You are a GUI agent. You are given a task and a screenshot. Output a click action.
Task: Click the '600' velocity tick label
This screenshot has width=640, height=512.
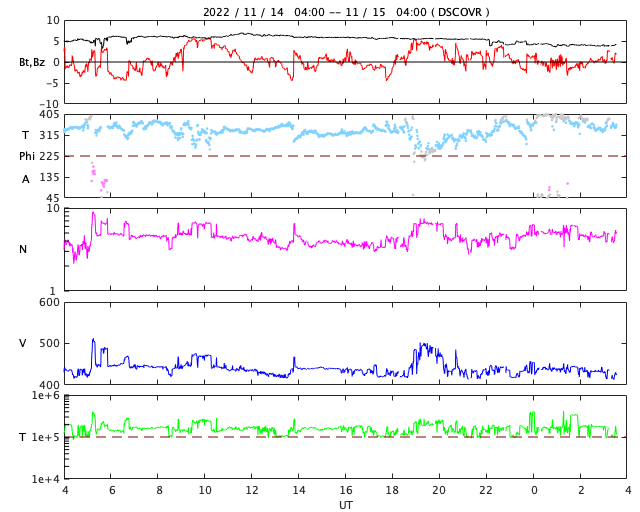tap(49, 302)
